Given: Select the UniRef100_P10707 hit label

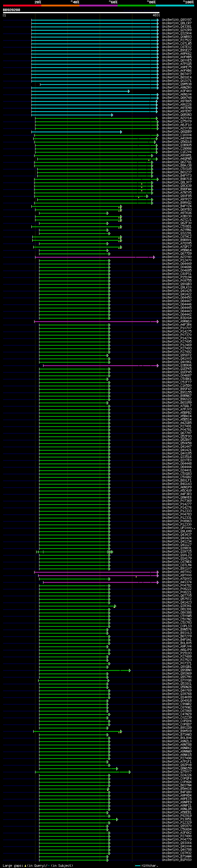Looking at the screenshot, I should click(x=177, y=328).
